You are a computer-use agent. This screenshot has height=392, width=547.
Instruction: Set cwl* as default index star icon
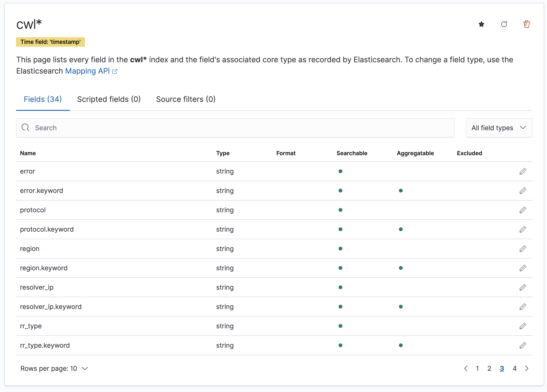pyautogui.click(x=481, y=24)
